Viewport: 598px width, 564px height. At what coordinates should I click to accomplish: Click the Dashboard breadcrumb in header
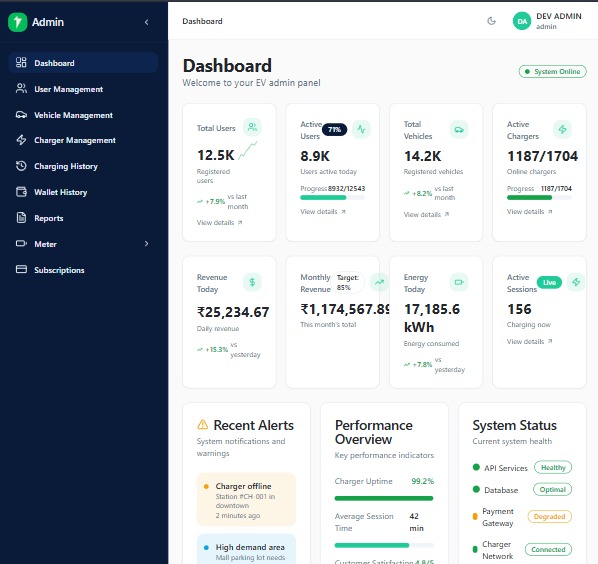click(x=202, y=21)
